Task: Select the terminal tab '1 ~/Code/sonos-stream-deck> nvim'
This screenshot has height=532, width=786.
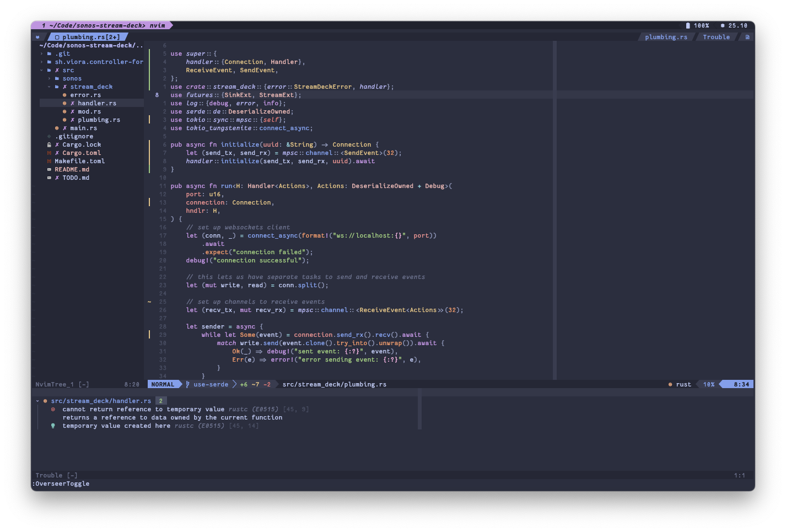Action: click(103, 25)
